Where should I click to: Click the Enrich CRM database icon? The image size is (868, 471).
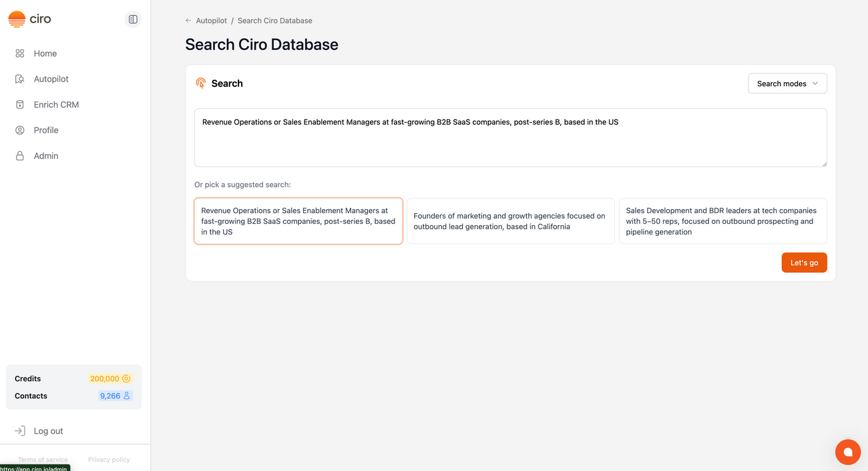[19, 104]
